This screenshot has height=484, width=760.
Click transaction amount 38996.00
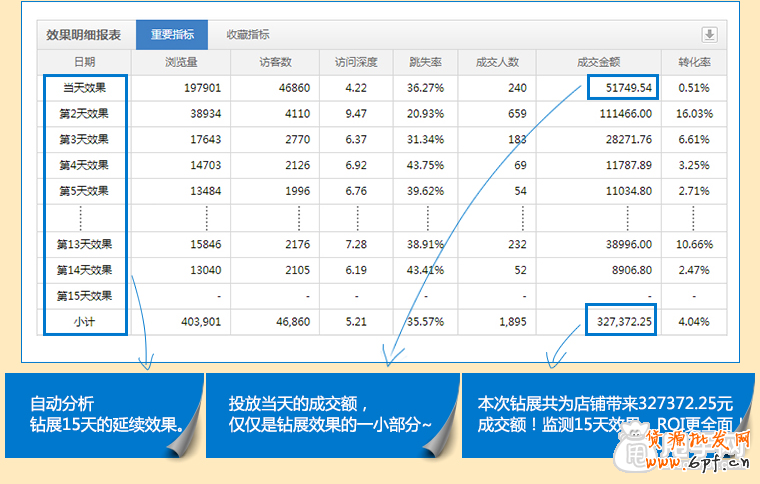[629, 244]
